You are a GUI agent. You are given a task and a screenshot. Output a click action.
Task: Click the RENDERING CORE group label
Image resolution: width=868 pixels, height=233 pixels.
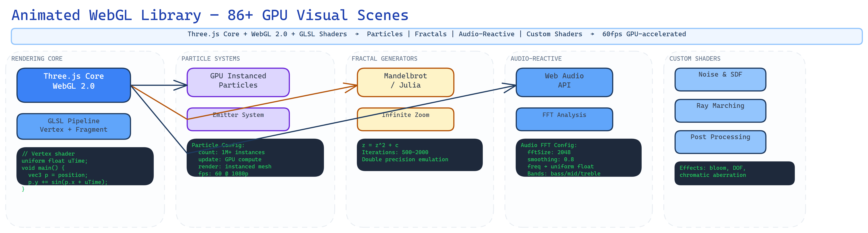tap(37, 59)
